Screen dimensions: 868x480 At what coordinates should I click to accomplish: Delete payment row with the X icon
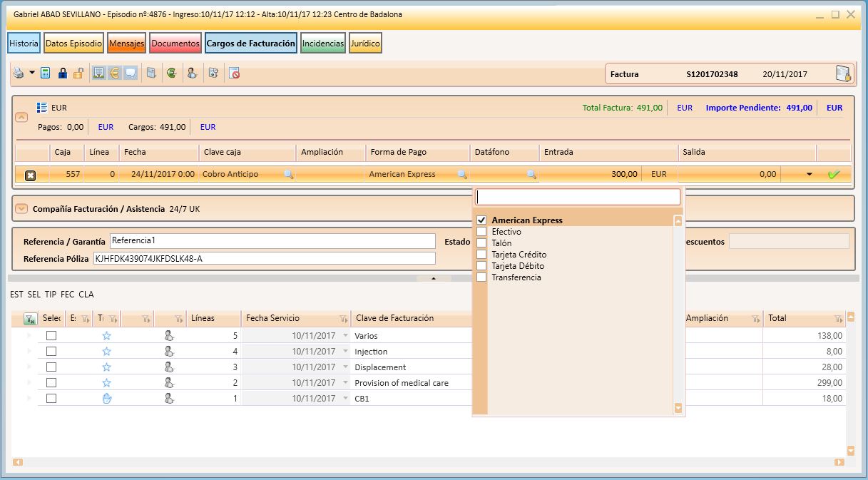click(x=31, y=175)
